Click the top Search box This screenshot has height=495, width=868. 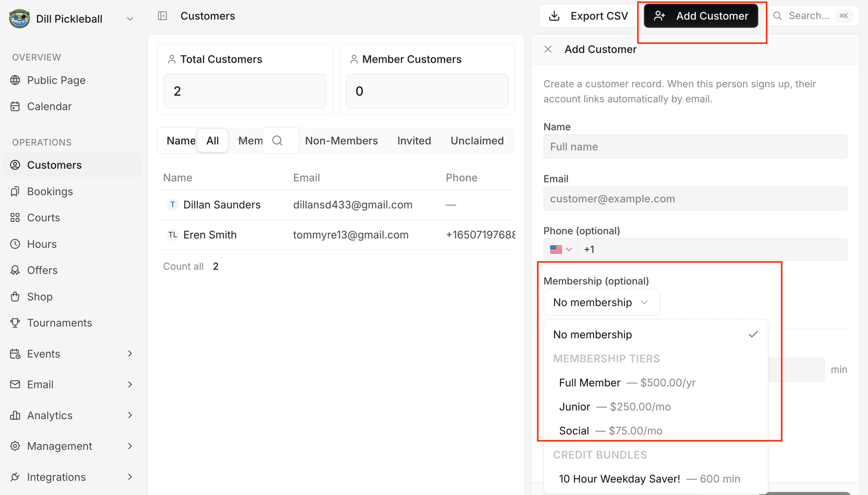tap(812, 16)
